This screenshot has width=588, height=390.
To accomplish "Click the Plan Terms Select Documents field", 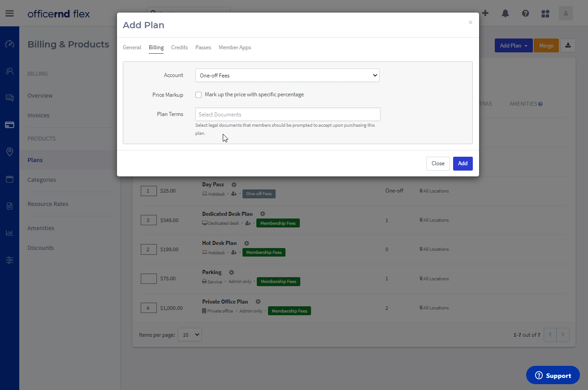I will point(288,115).
